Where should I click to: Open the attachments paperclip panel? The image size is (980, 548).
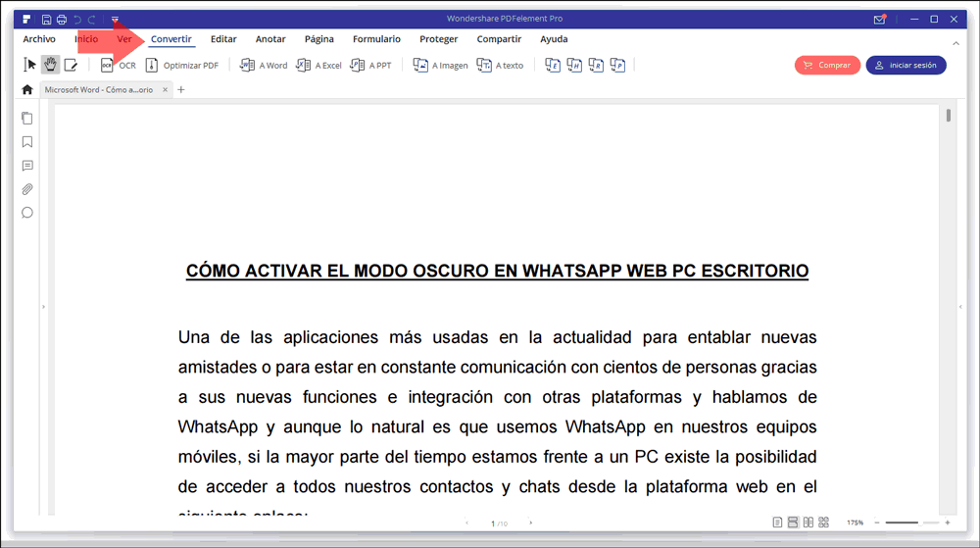(x=26, y=189)
